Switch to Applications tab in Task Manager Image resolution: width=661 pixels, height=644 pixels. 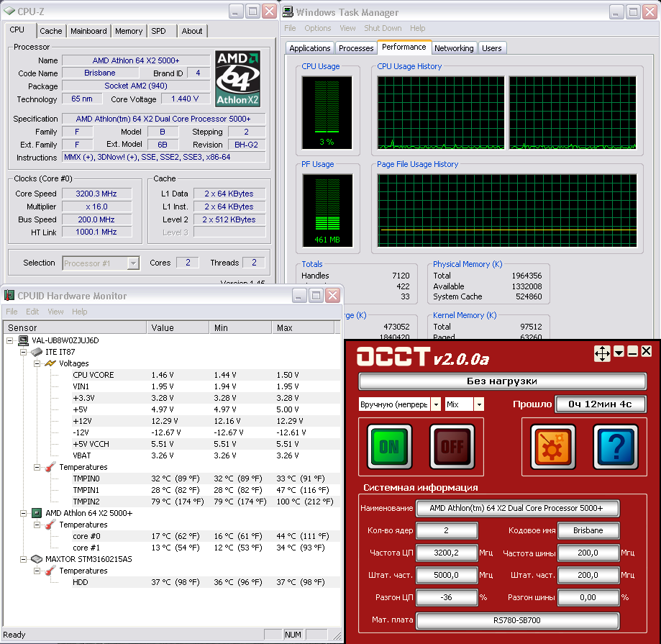coord(310,48)
